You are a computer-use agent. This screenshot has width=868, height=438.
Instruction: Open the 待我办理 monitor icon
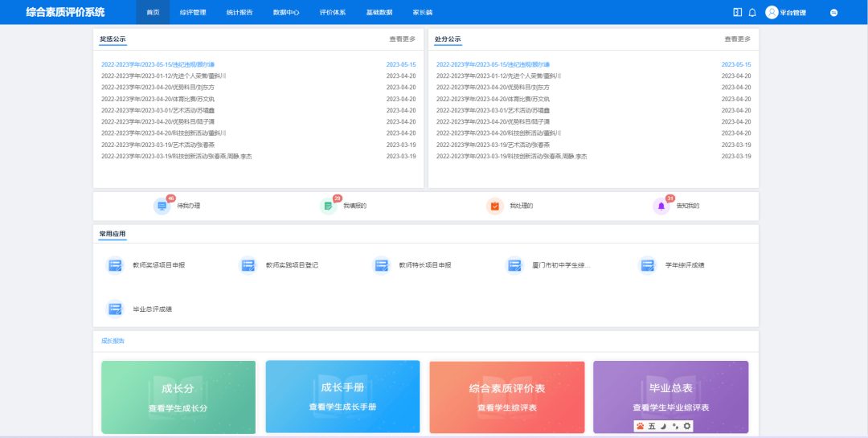(162, 206)
